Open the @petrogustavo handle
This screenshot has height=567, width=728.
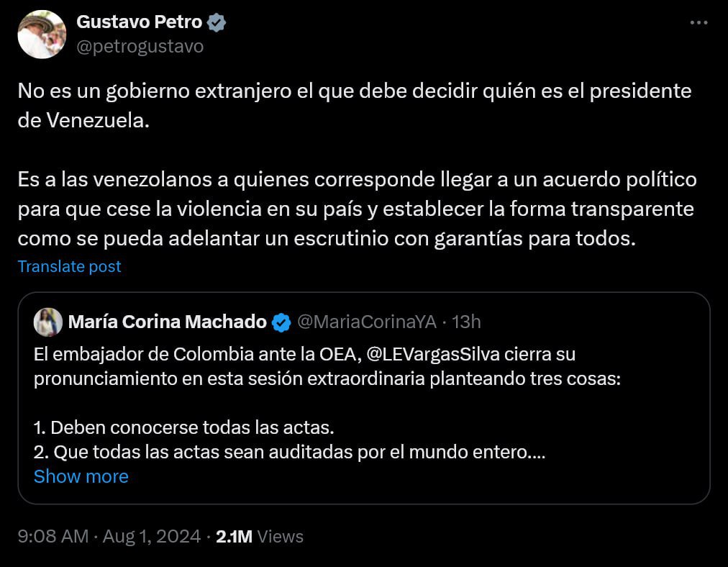click(x=140, y=47)
